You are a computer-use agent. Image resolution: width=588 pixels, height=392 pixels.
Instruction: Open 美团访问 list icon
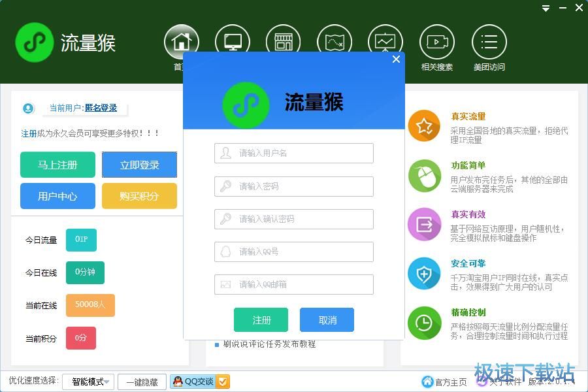pos(489,42)
